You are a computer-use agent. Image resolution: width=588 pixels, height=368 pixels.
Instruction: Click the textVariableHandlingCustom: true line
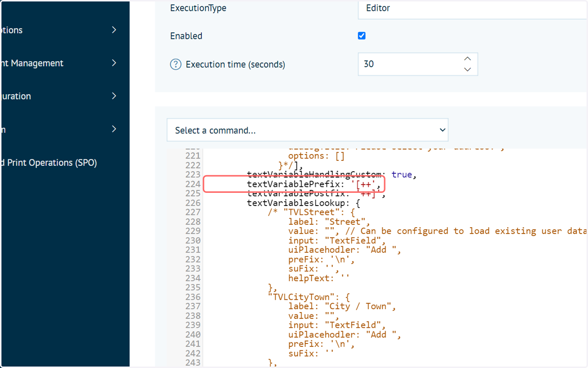332,174
